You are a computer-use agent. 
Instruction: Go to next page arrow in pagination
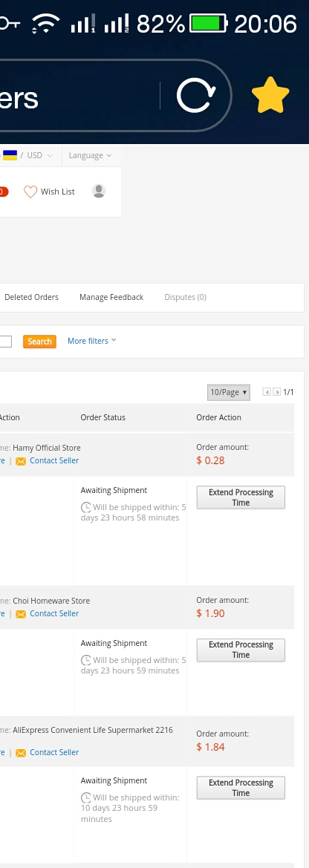pos(277,392)
